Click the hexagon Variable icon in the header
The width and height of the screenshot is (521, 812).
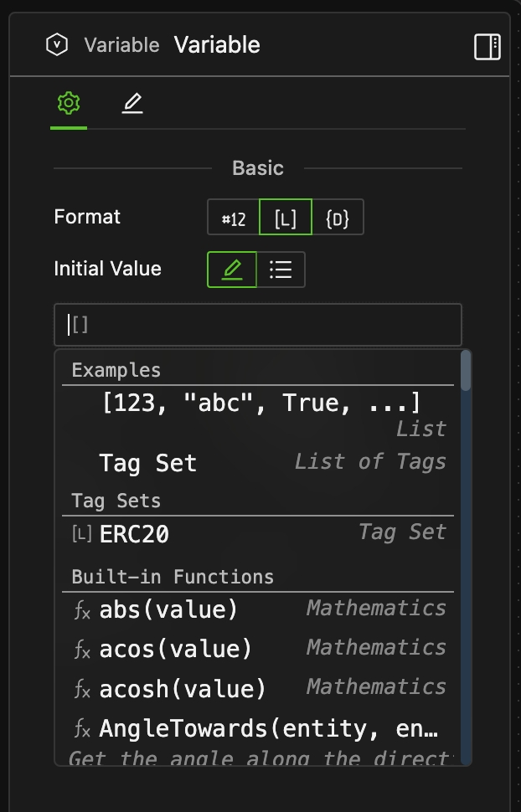coord(57,46)
